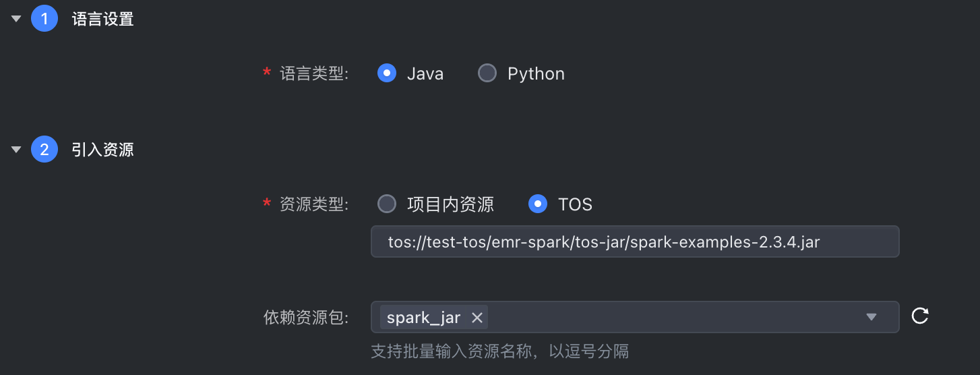
Task: Select the Java language radio button
Action: [387, 73]
